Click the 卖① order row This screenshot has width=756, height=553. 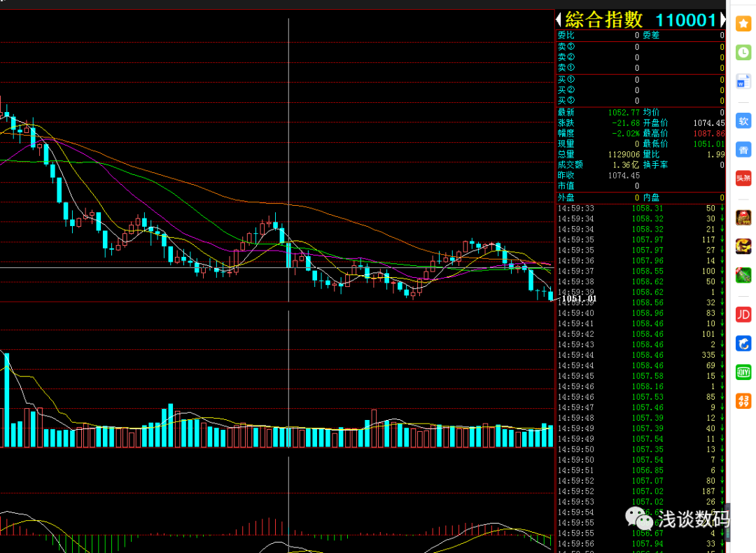640,68
